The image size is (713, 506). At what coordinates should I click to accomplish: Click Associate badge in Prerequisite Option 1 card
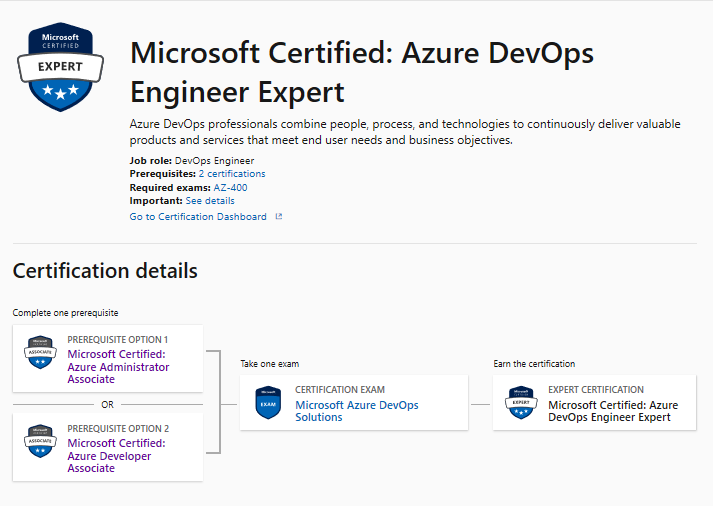tap(40, 352)
